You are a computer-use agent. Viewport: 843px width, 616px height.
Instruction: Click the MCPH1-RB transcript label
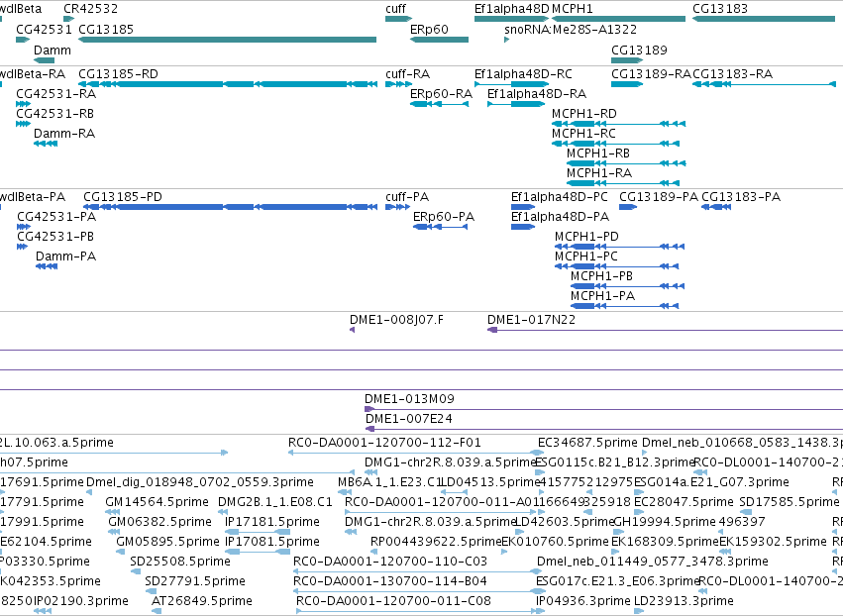tap(598, 154)
